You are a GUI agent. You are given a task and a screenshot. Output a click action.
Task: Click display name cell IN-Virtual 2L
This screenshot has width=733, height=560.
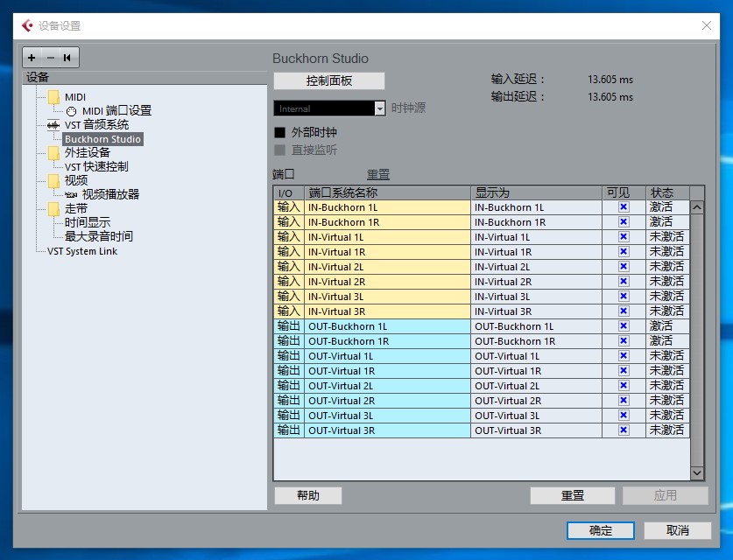click(537, 267)
